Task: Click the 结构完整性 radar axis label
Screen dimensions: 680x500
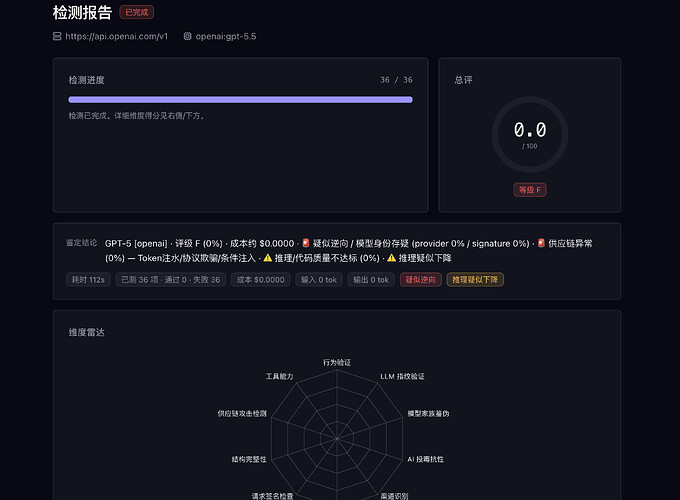Action: 249,459
